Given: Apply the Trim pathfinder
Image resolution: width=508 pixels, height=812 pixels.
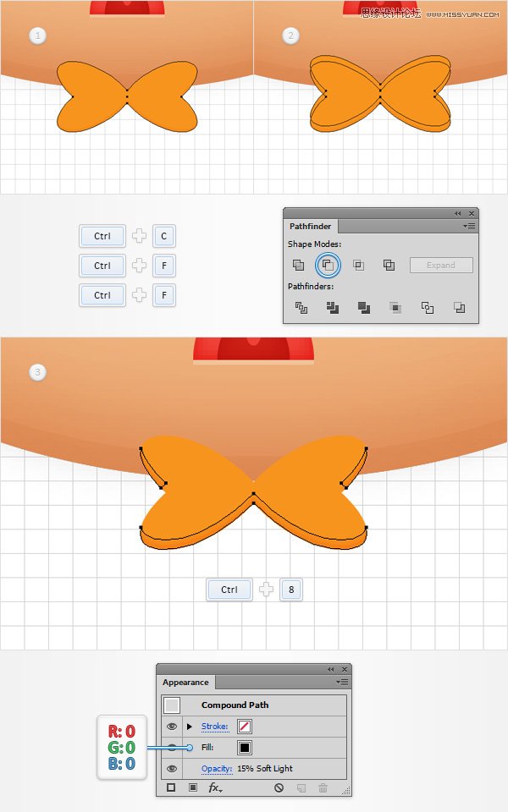Looking at the screenshot, I should pyautogui.click(x=332, y=308).
